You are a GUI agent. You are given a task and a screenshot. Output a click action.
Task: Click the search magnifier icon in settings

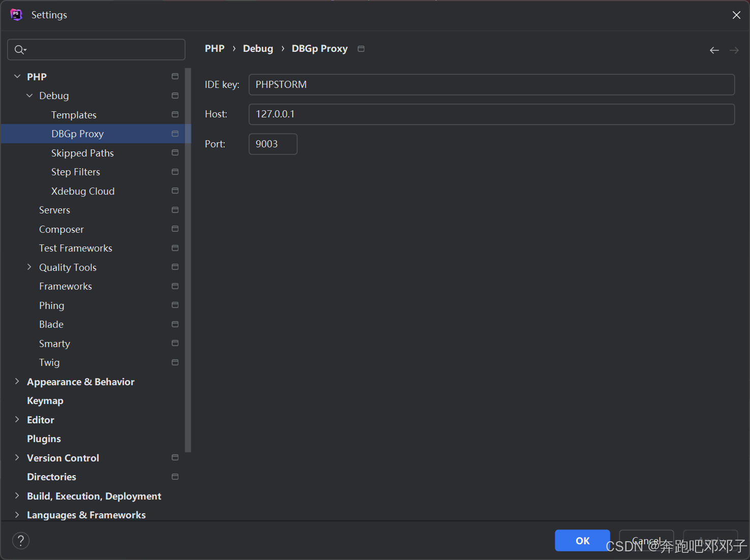20,49
